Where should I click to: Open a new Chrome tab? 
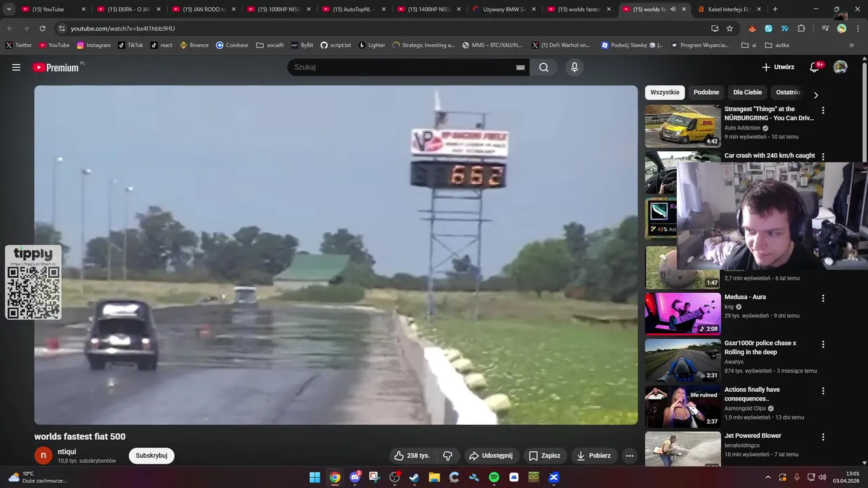click(775, 9)
